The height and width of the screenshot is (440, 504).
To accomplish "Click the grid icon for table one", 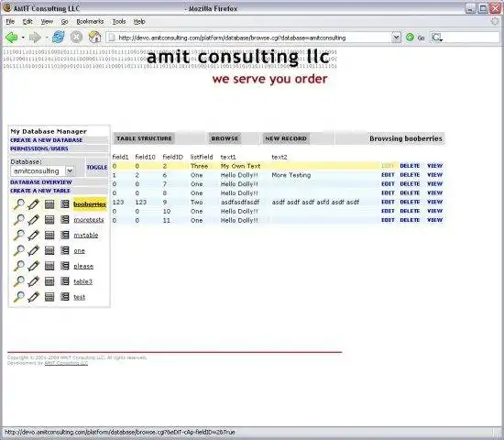I will coord(49,250).
